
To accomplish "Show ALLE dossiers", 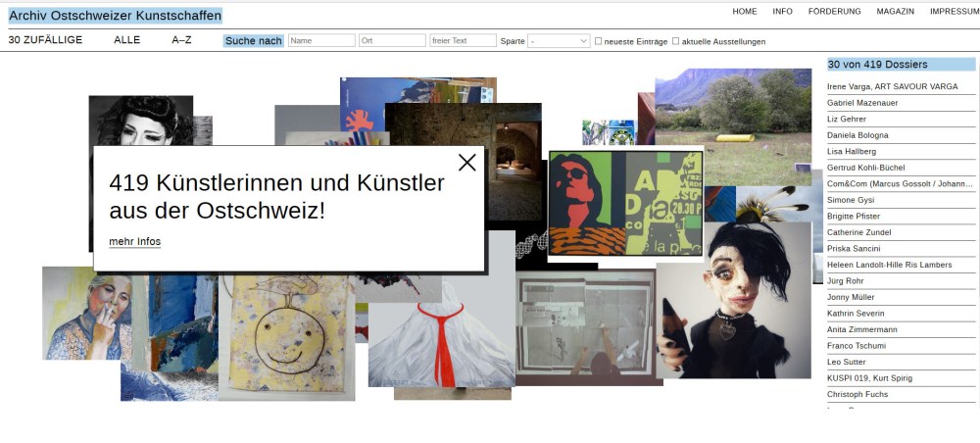I will [126, 40].
